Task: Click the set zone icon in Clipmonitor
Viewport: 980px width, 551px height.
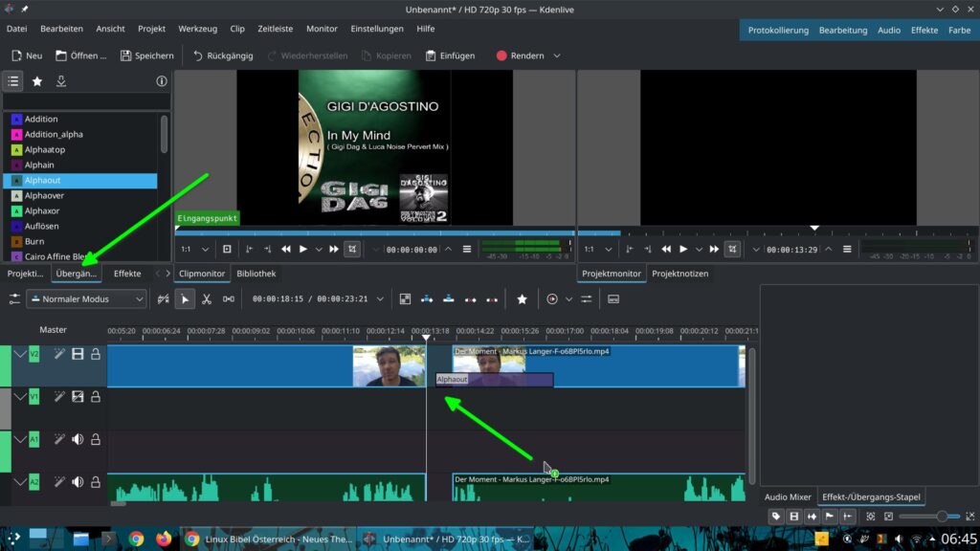Action: [x=227, y=250]
